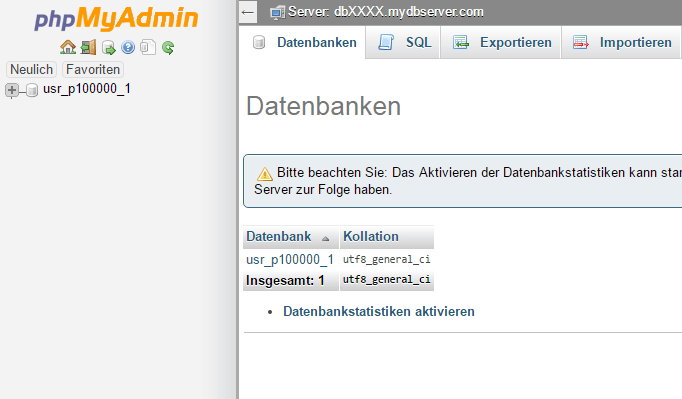Click the Bitte beachten Sie notice text

[x=468, y=181]
